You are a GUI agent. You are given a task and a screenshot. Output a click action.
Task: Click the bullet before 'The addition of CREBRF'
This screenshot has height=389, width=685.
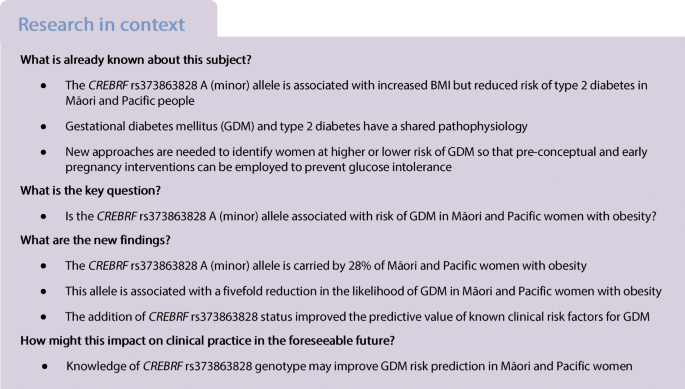click(x=43, y=317)
